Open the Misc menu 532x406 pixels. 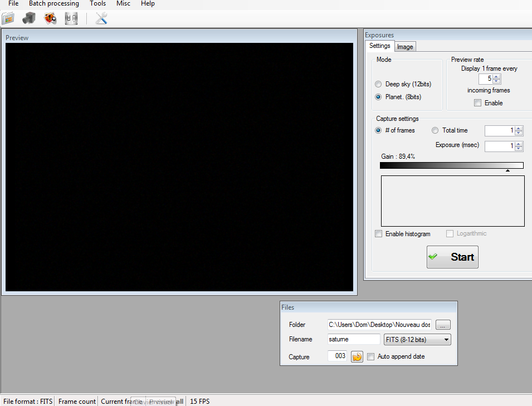[x=123, y=4]
